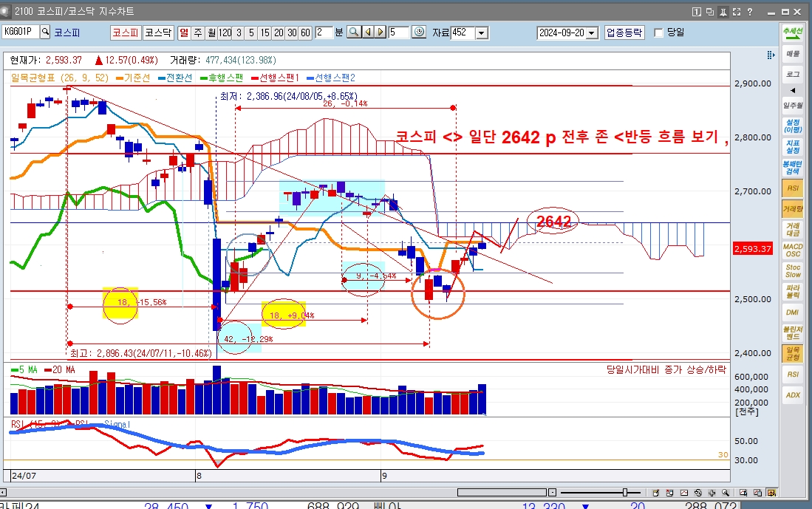The height and width of the screenshot is (509, 812).
Task: Toggle the MACD OSC indicator on
Action: (x=793, y=250)
